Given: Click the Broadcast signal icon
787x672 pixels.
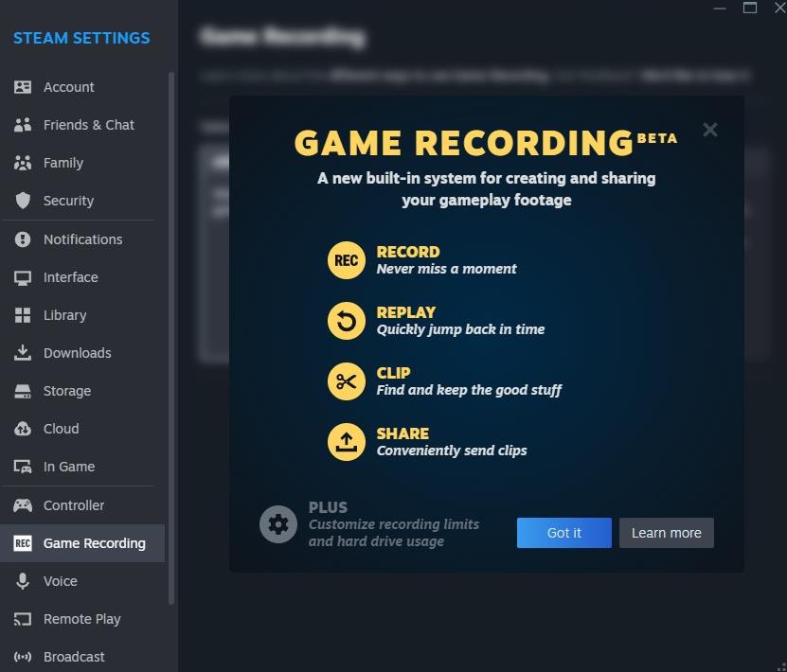Looking at the screenshot, I should 23,657.
